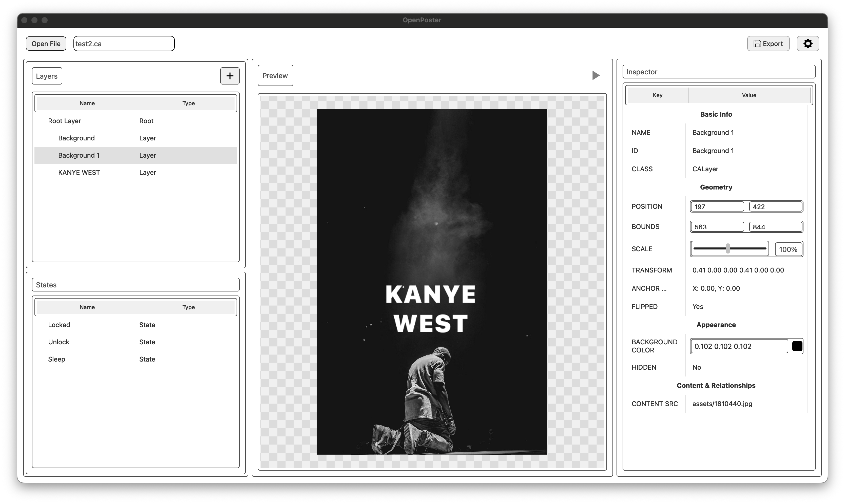Add a new layer with the plus button
Screen dimensions: 845x504
click(230, 76)
